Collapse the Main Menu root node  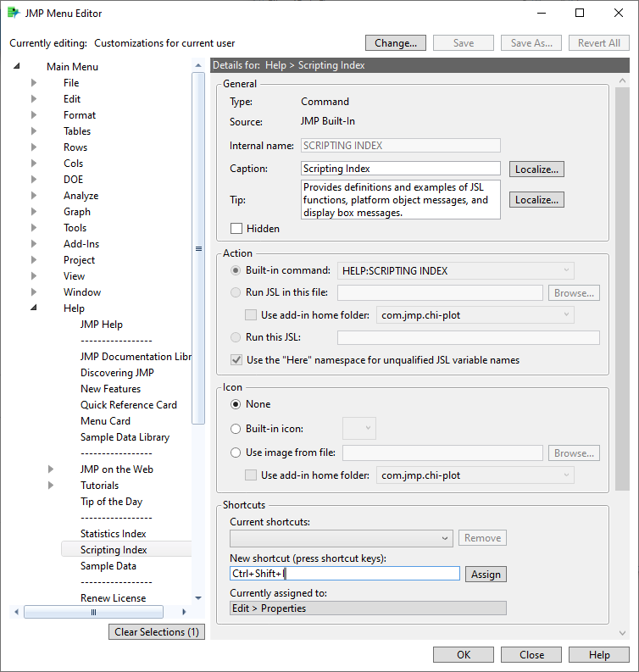point(17,66)
